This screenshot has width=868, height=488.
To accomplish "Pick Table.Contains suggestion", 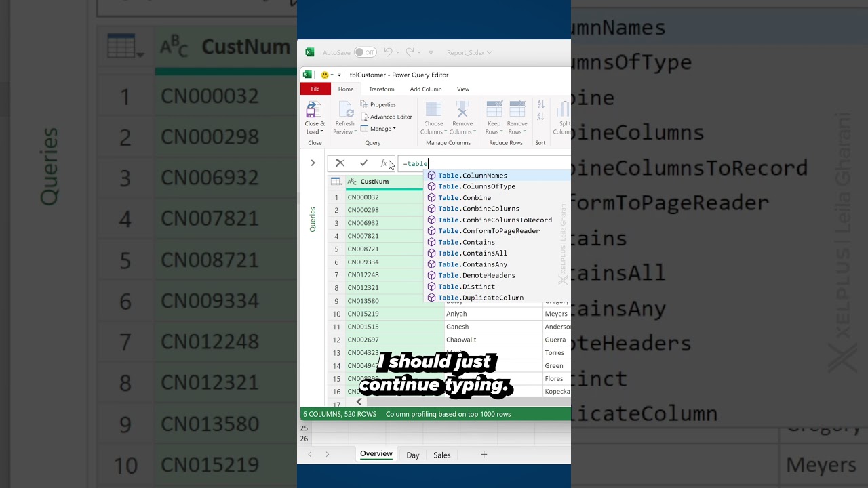I will pos(497,242).
